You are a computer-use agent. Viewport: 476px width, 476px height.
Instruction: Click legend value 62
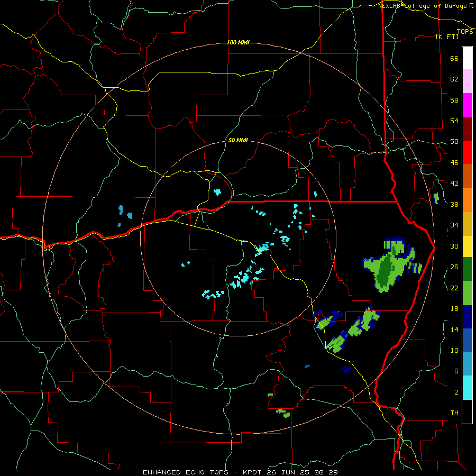tap(454, 79)
